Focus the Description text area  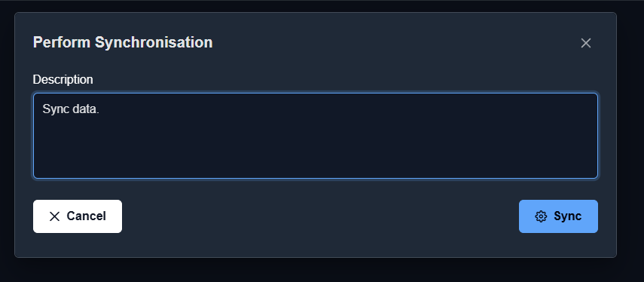point(316,136)
